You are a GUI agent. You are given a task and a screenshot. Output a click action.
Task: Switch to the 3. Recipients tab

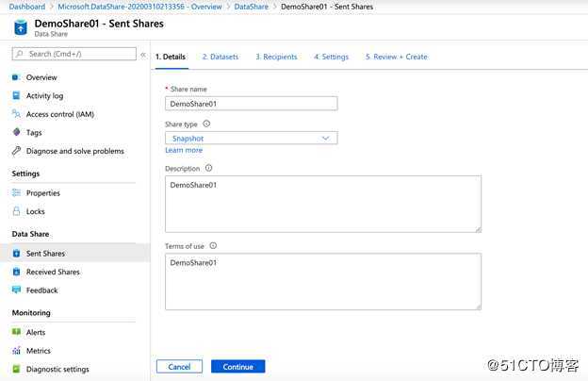click(x=276, y=58)
